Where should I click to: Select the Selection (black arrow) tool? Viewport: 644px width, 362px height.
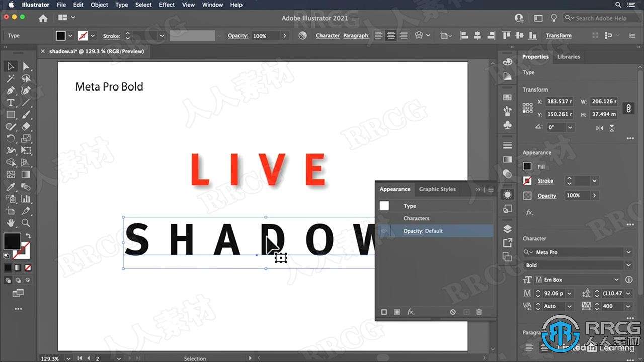coord(11,66)
